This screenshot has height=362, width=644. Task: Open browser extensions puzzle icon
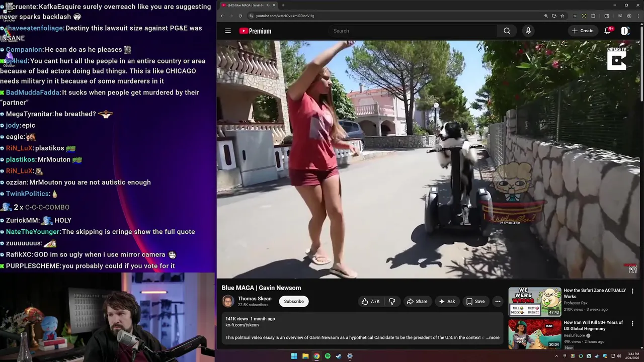(593, 16)
